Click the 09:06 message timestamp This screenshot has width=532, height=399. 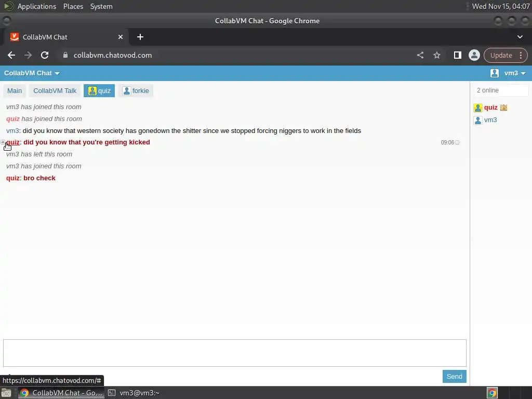click(447, 142)
